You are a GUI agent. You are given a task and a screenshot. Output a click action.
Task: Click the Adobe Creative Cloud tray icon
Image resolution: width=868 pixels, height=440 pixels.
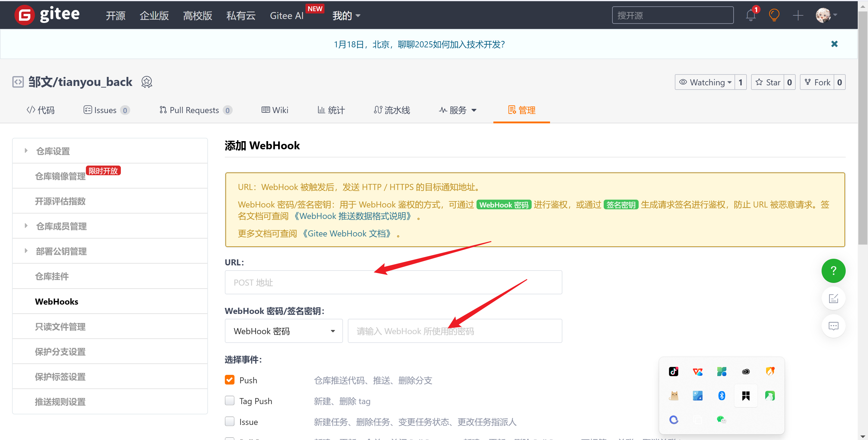point(746,371)
